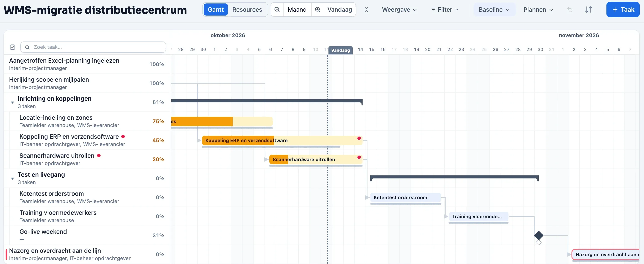Click the red dot on the Koppeling ERP bar
The width and height of the screenshot is (644, 264).
(x=359, y=138)
